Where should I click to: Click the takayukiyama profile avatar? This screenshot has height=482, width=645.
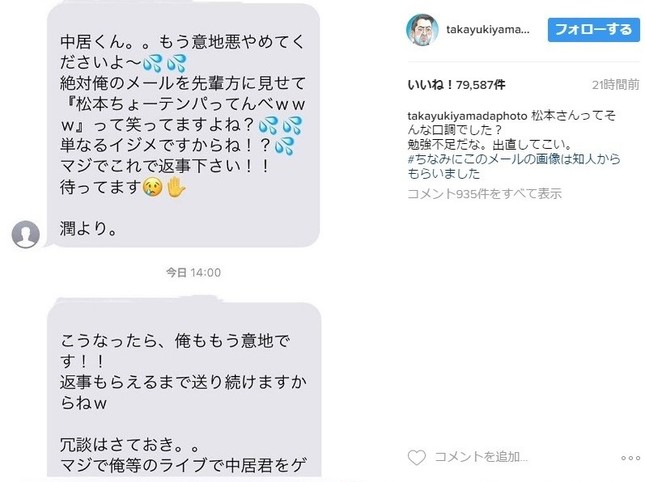click(x=422, y=30)
